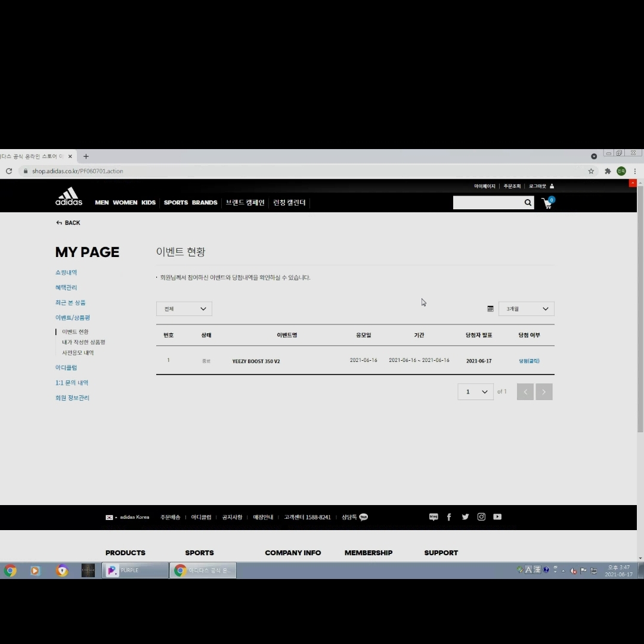The image size is (644, 644).
Task: Expand the 3개월 period dropdown
Action: pos(526,309)
